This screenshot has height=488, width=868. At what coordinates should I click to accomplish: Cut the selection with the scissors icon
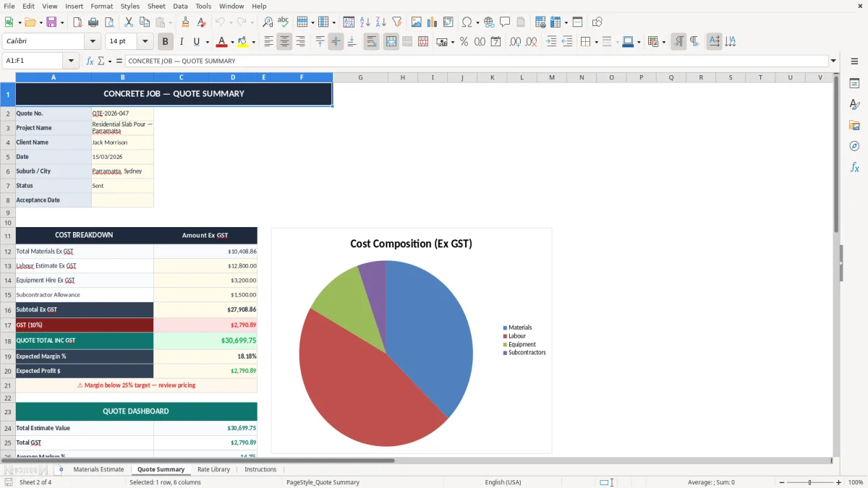tap(129, 22)
